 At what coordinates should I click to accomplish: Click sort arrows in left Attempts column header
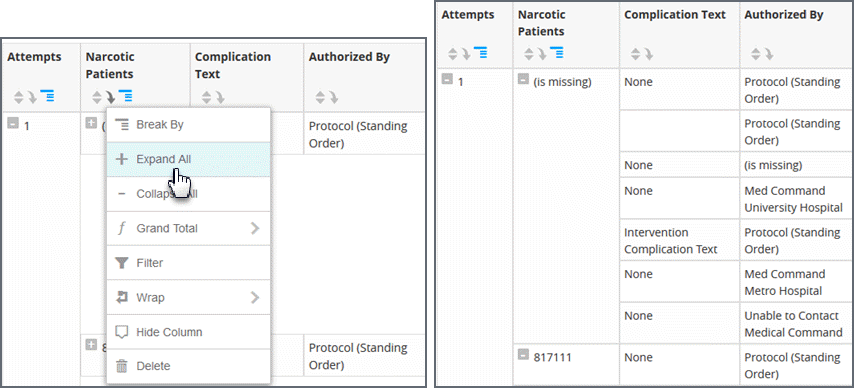coord(24,98)
